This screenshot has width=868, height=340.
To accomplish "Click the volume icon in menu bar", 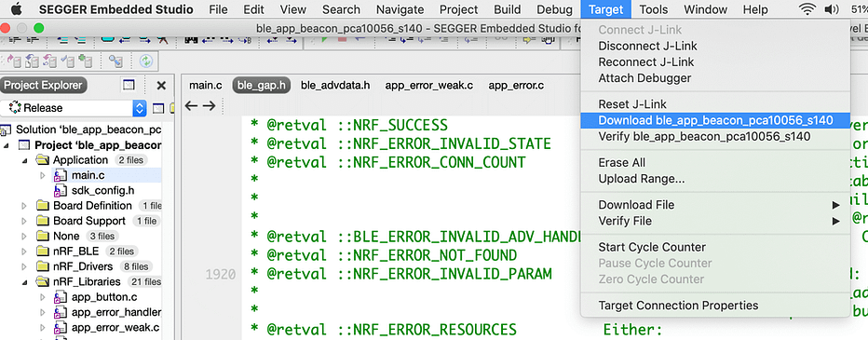I will (x=832, y=9).
